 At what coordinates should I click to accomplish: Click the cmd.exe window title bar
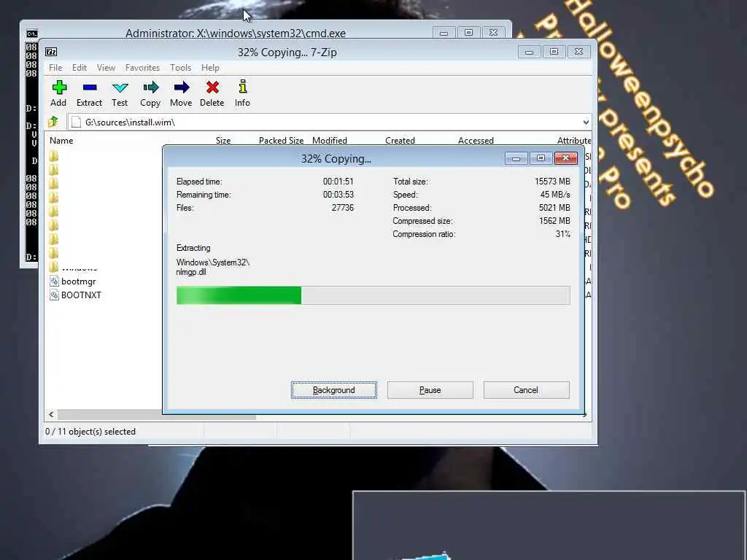236,32
